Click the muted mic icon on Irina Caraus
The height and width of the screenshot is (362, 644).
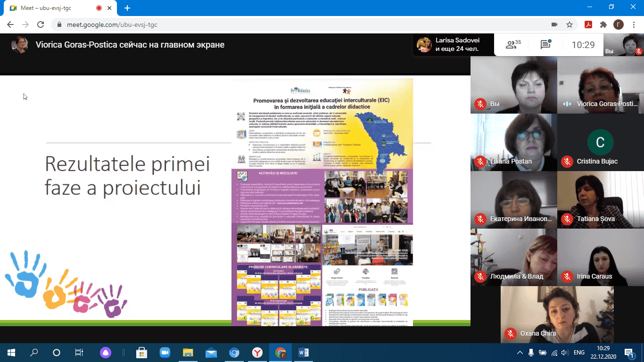[567, 276]
